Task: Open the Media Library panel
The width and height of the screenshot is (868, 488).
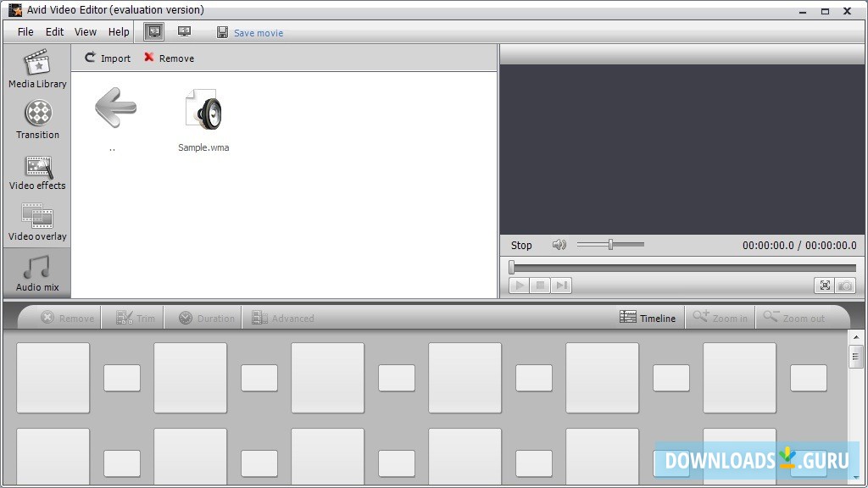Action: click(37, 69)
